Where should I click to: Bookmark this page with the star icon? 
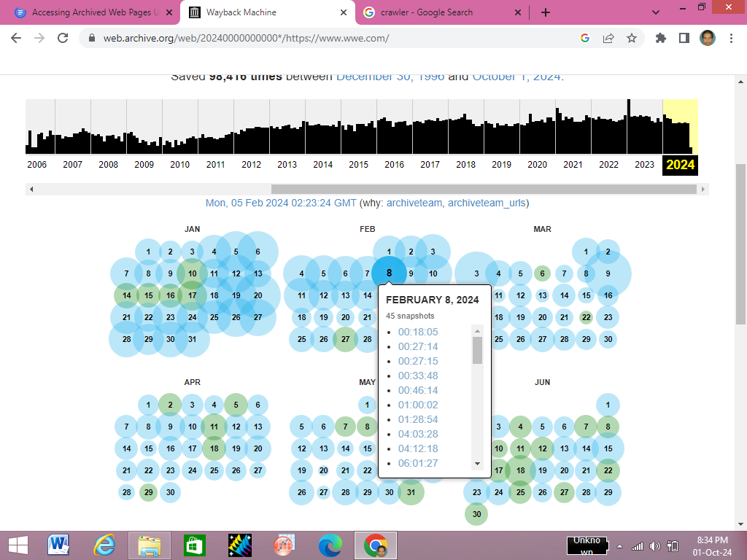tap(632, 38)
